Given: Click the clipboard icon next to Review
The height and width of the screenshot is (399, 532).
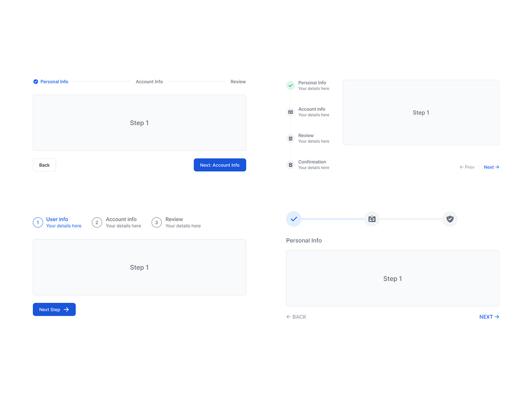Looking at the screenshot, I should pos(290,138).
